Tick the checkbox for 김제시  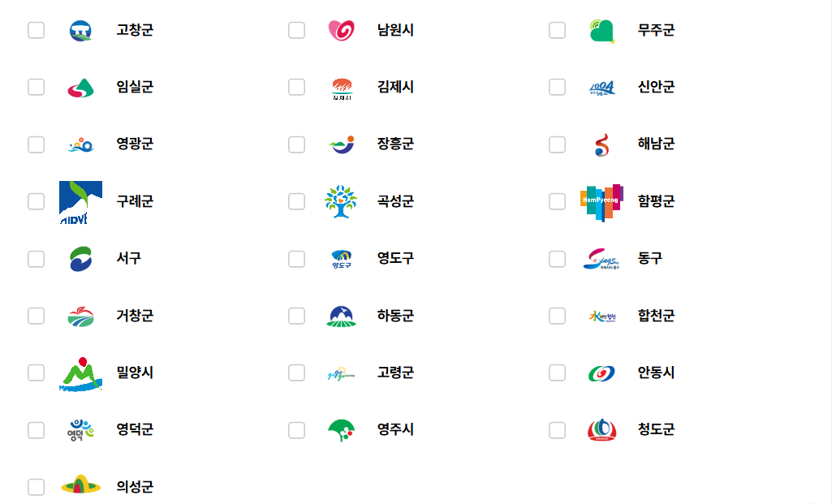click(x=297, y=87)
